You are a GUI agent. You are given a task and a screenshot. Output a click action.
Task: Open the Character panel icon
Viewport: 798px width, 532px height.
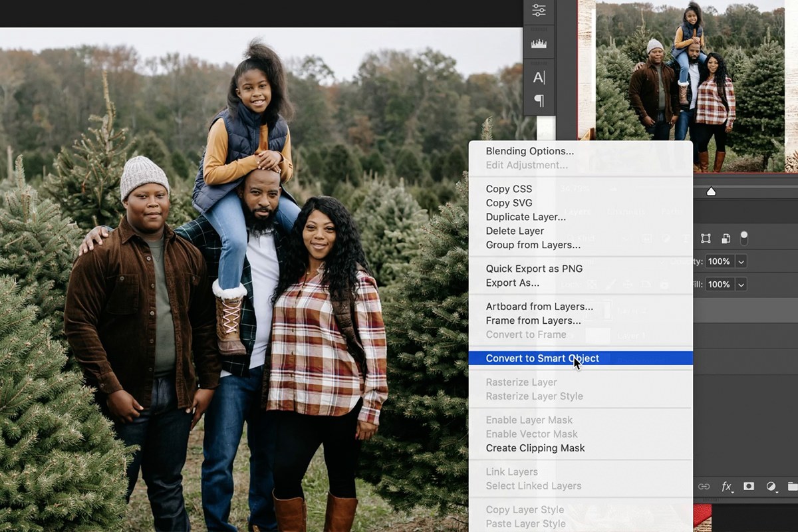pos(539,77)
